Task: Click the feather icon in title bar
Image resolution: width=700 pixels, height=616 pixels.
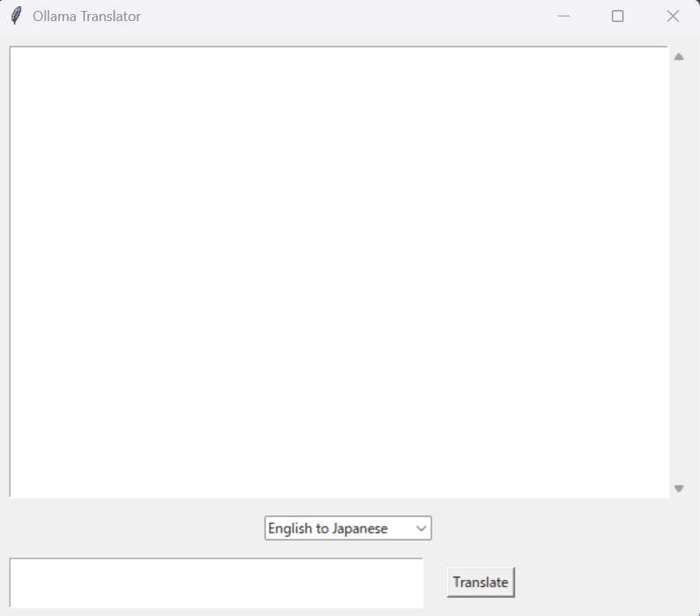Action: point(16,16)
